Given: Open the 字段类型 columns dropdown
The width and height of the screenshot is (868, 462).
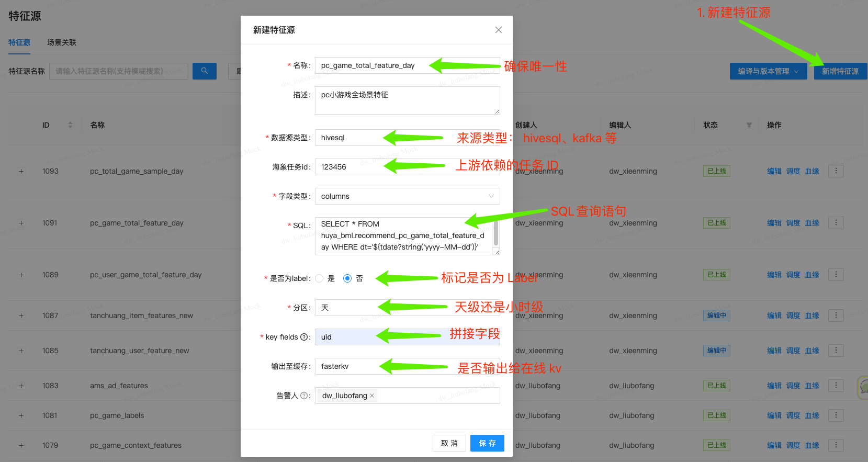Looking at the screenshot, I should (x=407, y=196).
